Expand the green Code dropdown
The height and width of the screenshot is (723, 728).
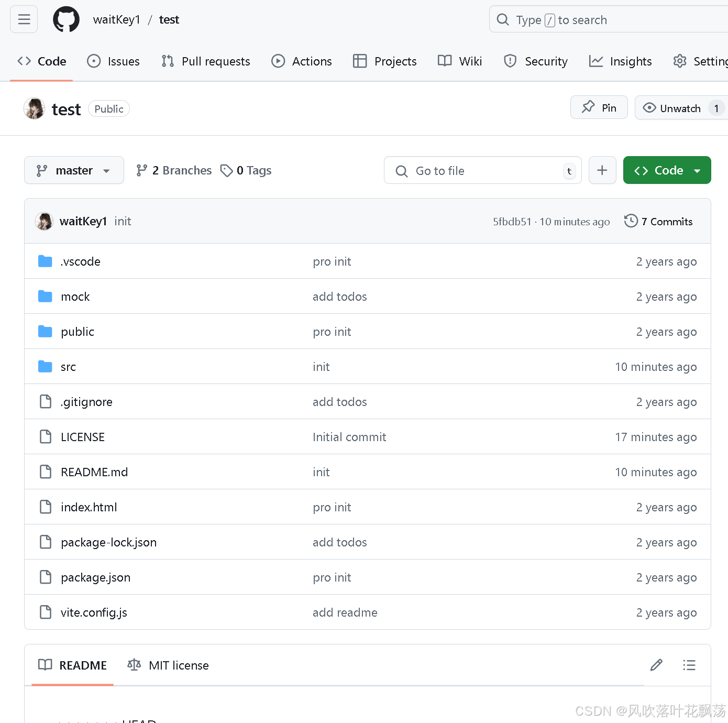coord(667,170)
